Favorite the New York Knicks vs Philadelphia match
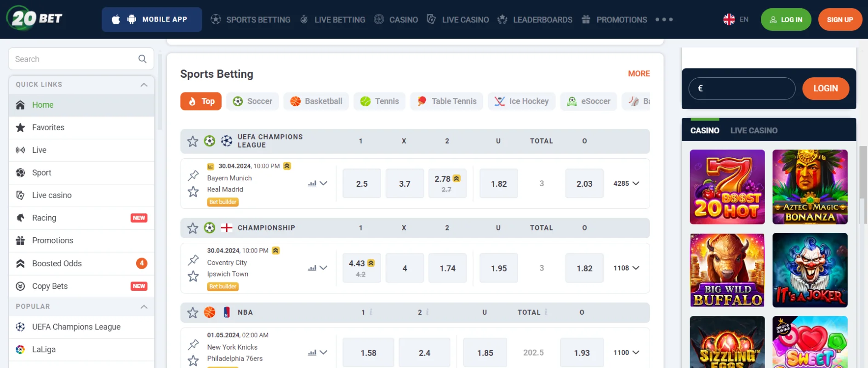 pyautogui.click(x=193, y=361)
